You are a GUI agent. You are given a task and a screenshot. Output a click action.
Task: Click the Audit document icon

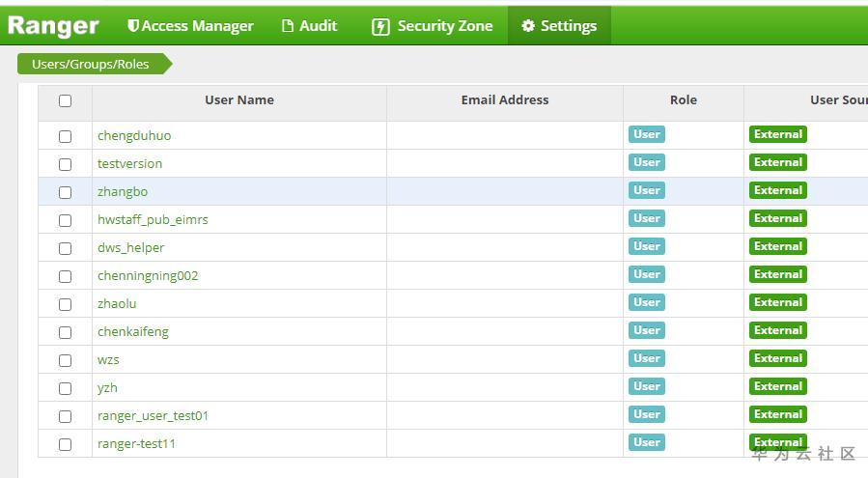288,26
